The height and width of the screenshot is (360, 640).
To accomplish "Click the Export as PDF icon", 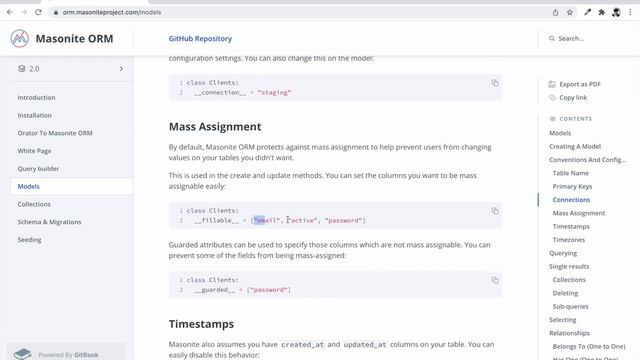I will coord(552,84).
